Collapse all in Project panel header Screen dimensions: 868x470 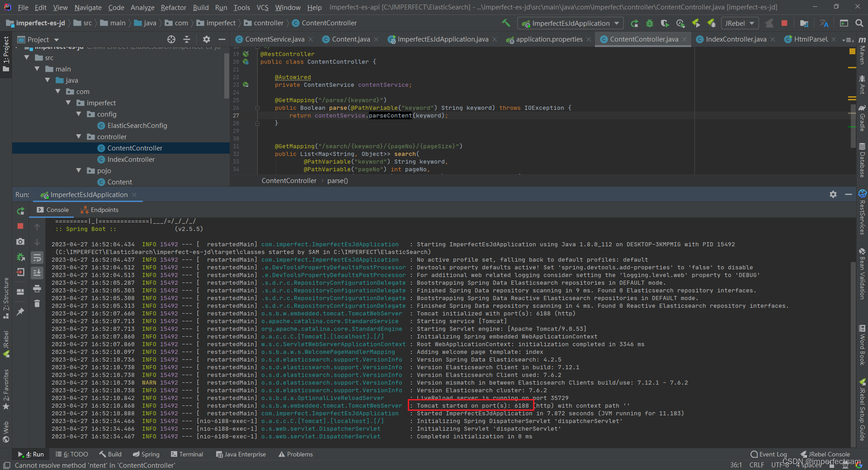pyautogui.click(x=187, y=39)
